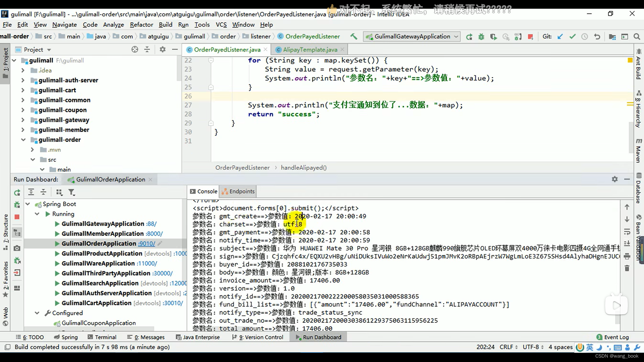644x362 pixels.
Task: Open the File menu
Action: click(x=7, y=24)
